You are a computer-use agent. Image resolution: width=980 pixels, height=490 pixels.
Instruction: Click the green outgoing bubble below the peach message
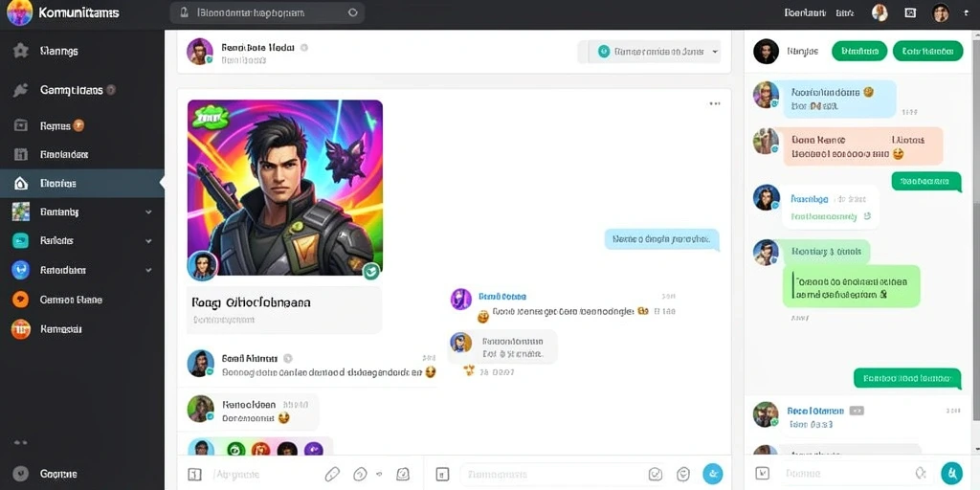point(926,182)
